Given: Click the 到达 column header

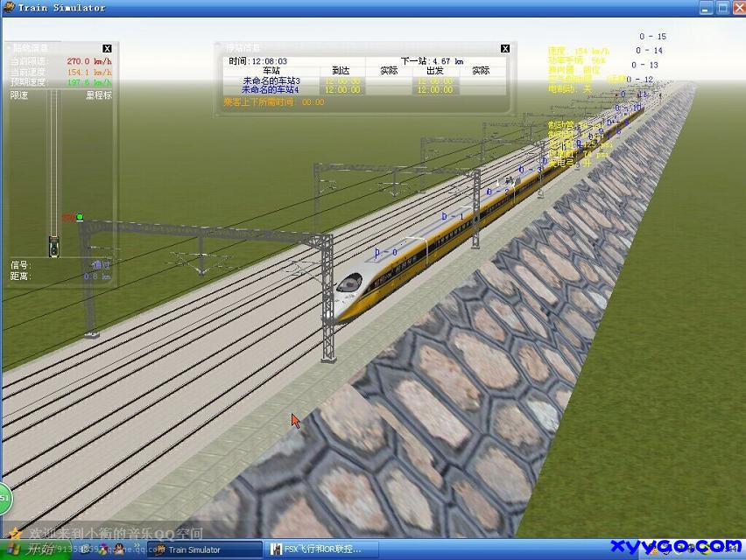Looking at the screenshot, I should point(341,71).
